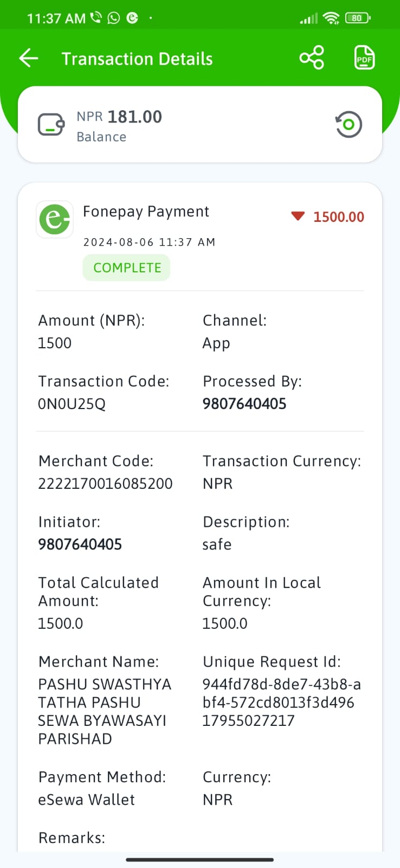This screenshot has width=400, height=868.
Task: Select the Unique Request Id value
Action: pos(282,703)
